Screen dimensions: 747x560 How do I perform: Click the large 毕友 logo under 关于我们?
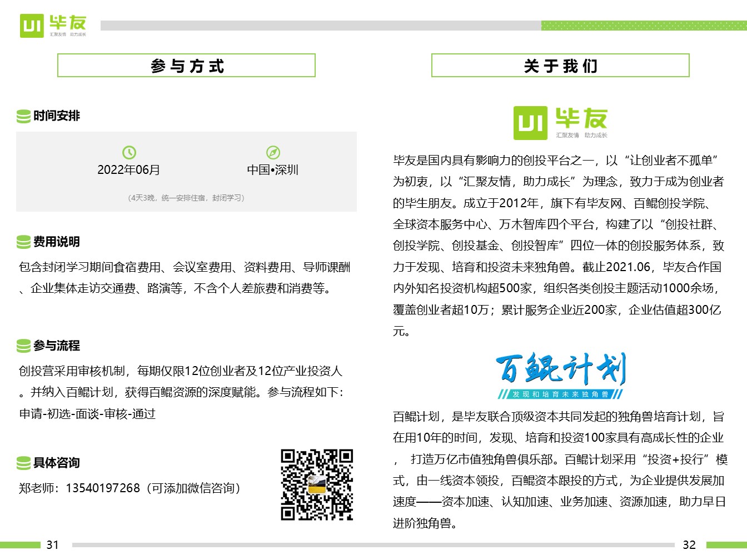pyautogui.click(x=560, y=123)
